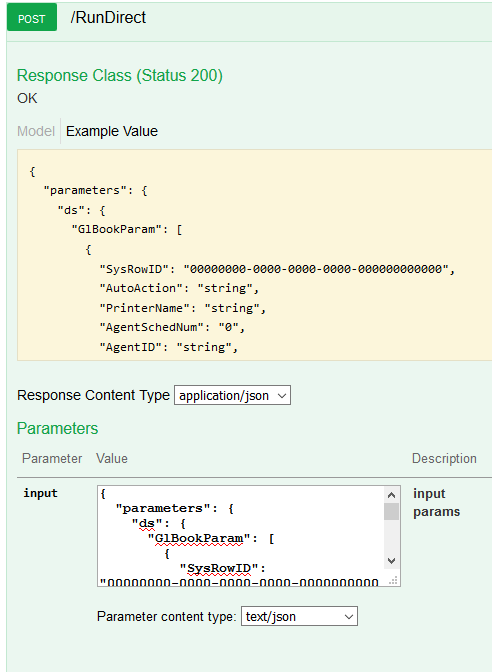The height and width of the screenshot is (672, 492).
Task: Click the "Parameter" column header
Action: (52, 459)
